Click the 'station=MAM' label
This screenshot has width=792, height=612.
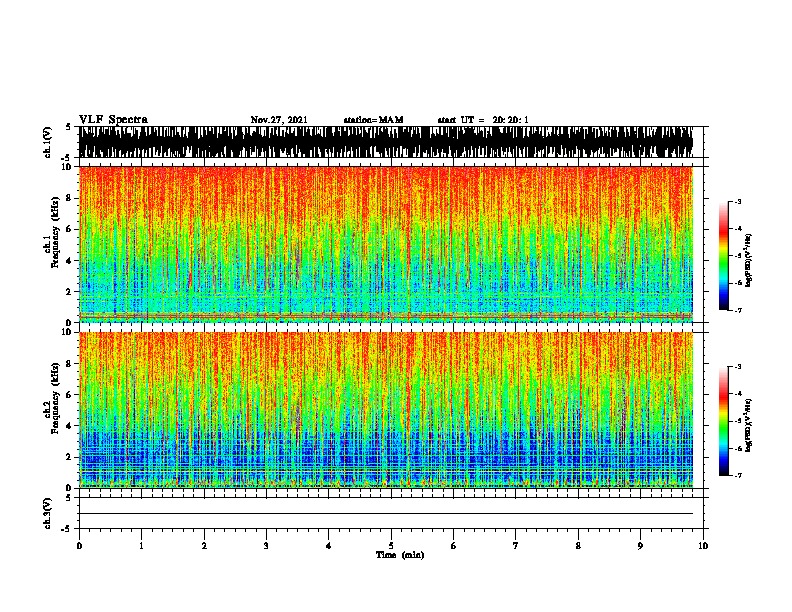373,120
